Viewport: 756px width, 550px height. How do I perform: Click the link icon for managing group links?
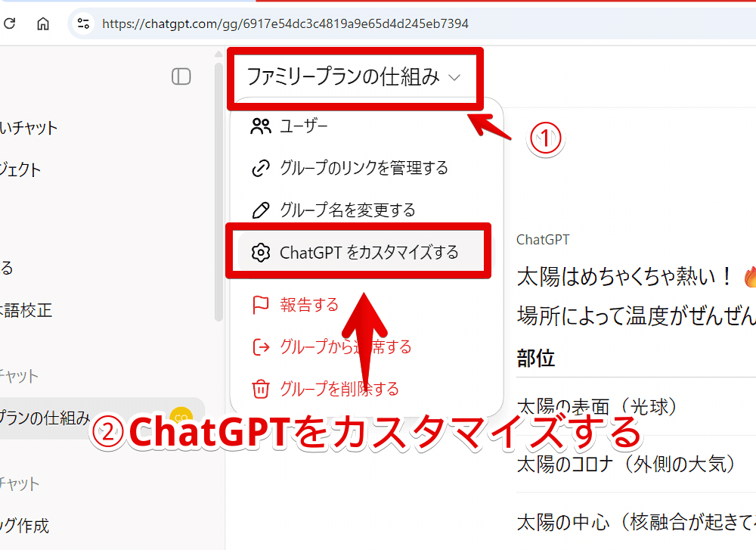click(x=261, y=168)
